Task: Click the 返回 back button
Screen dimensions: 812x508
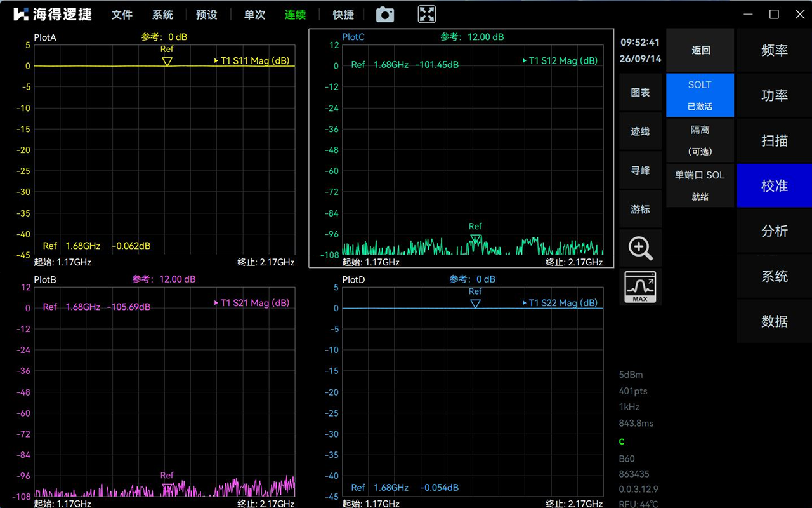Action: tap(700, 50)
